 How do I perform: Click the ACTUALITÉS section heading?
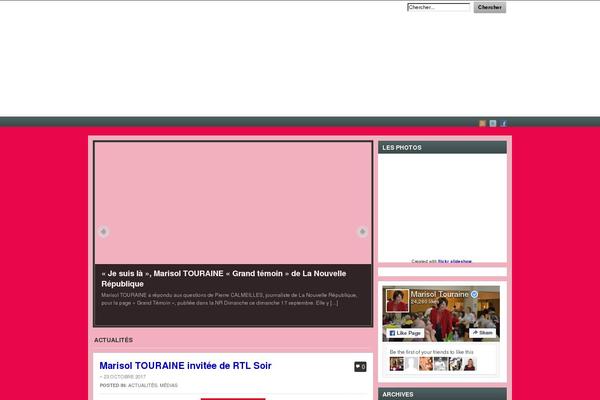(x=114, y=340)
